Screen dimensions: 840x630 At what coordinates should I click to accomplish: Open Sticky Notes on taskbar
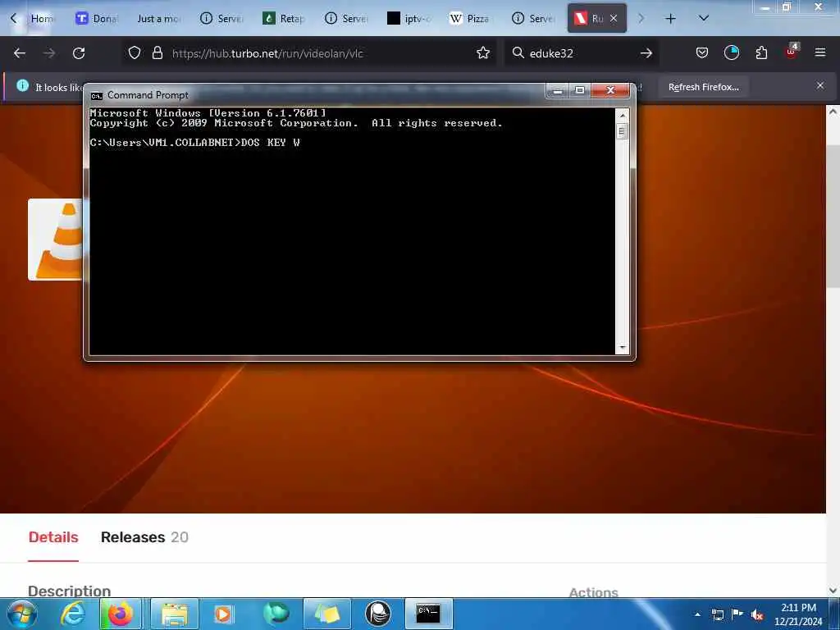tap(326, 614)
